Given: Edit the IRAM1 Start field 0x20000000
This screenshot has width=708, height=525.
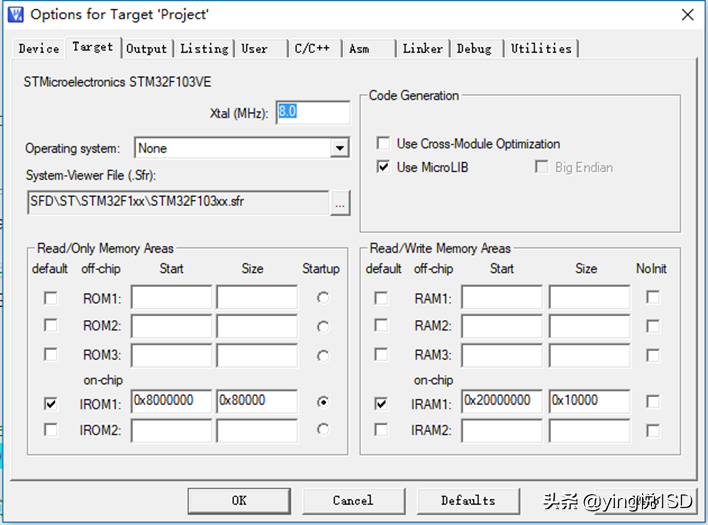Looking at the screenshot, I should (502, 401).
